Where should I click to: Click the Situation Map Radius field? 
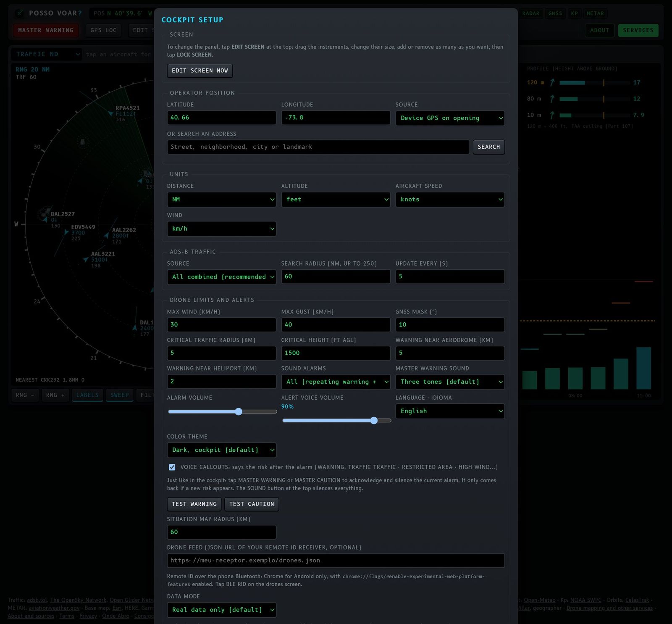tap(221, 532)
